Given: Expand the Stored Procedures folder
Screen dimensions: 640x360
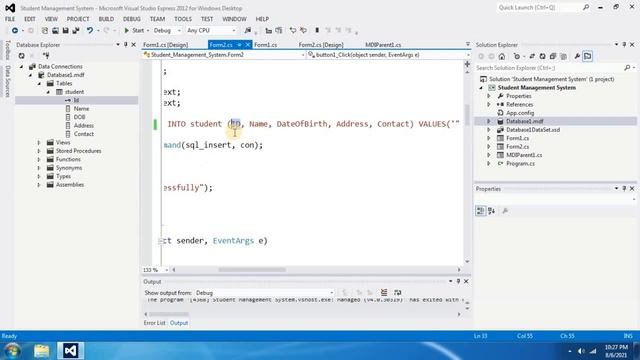Looking at the screenshot, I should (39, 151).
